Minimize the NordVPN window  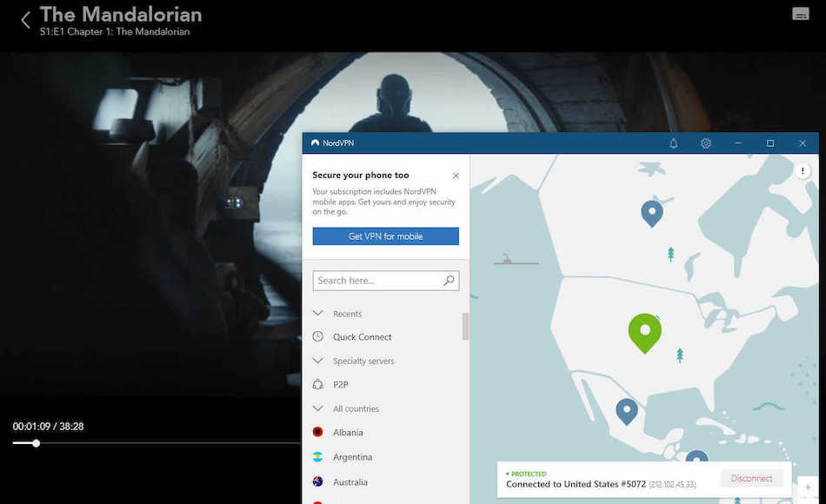738,143
